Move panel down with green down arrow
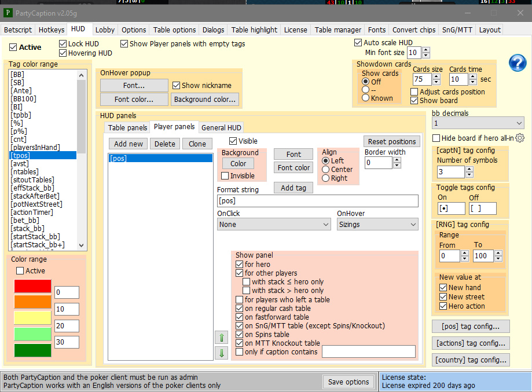Screen dimensions: 532x392 pyautogui.click(x=222, y=353)
